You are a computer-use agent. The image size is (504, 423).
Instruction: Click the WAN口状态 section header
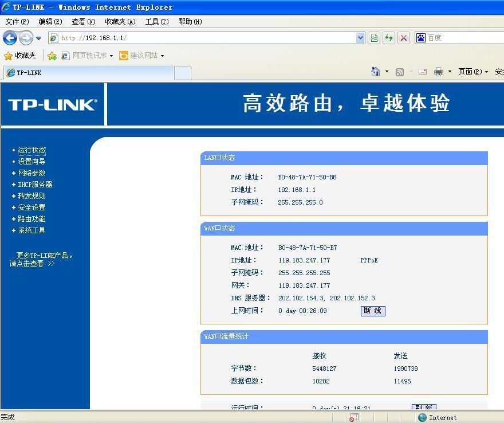click(x=344, y=228)
